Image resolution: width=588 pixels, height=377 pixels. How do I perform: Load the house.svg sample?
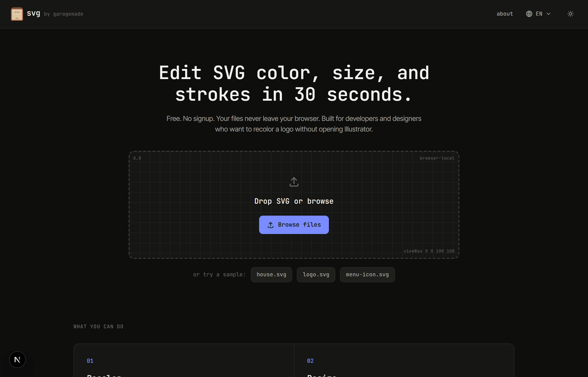click(x=271, y=274)
